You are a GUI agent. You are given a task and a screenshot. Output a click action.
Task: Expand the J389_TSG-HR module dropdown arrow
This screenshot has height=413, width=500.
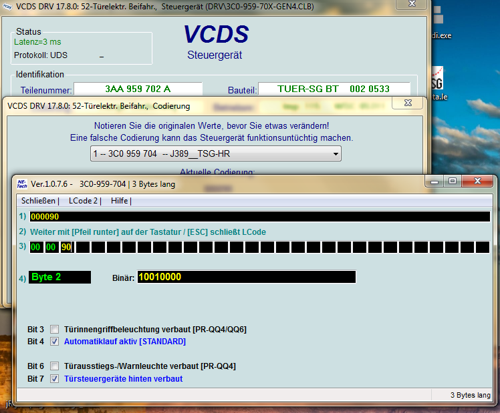click(335, 154)
